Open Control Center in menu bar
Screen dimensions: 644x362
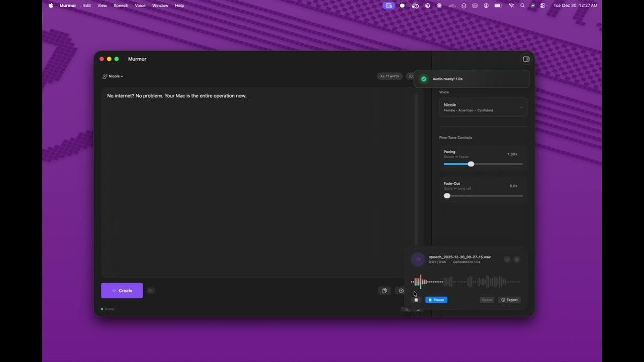(x=543, y=5)
